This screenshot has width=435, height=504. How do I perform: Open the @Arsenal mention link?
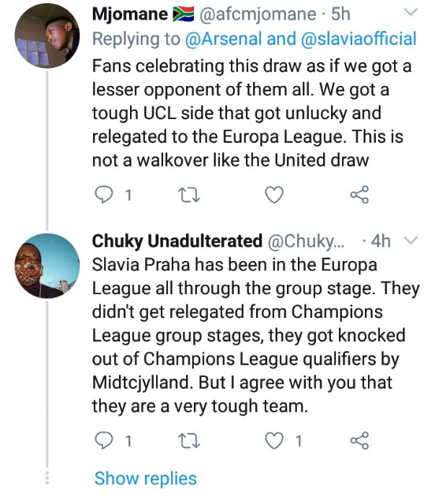(224, 39)
